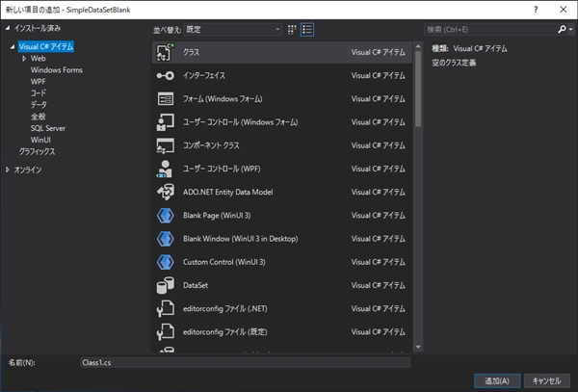578x392 pixels.
Task: Collapse the インストール済み tree node
Action: point(8,28)
